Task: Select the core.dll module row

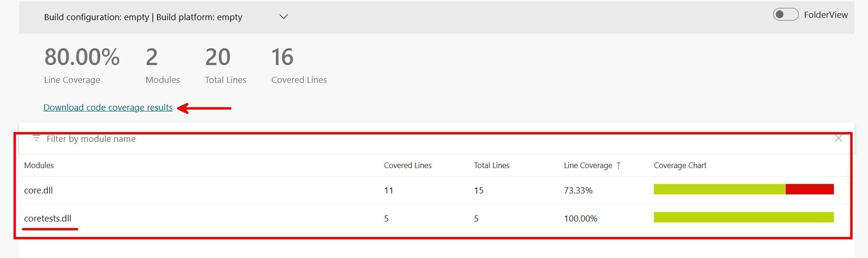Action: [434, 190]
